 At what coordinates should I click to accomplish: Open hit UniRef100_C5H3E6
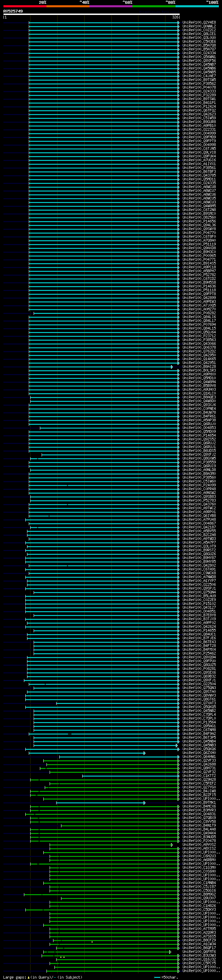coord(199,41)
